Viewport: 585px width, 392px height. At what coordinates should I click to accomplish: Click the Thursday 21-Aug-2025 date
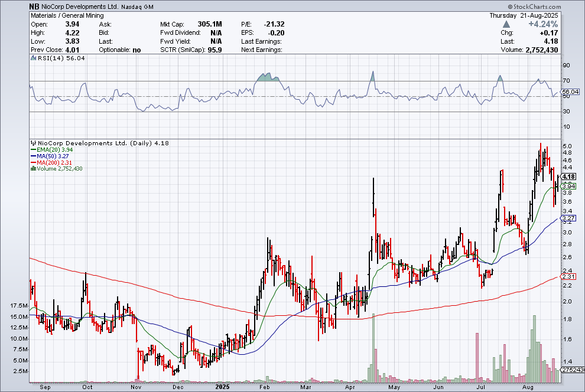pos(524,16)
